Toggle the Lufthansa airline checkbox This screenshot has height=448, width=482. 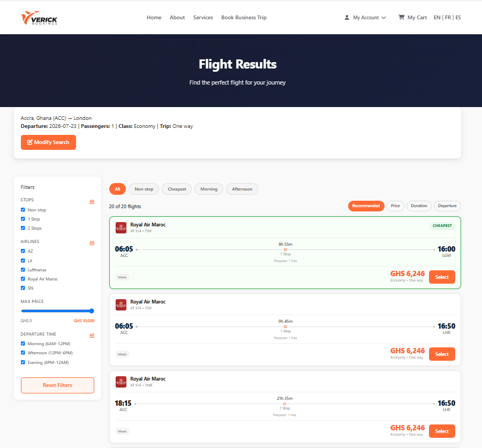[22, 269]
